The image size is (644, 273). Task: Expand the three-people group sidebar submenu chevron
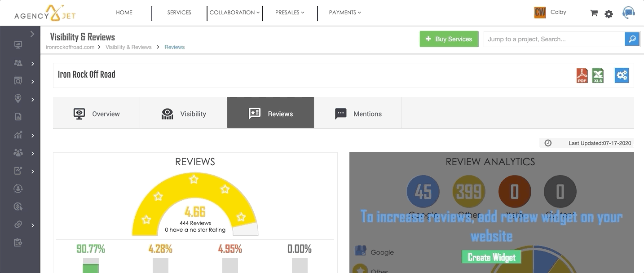coord(33,154)
